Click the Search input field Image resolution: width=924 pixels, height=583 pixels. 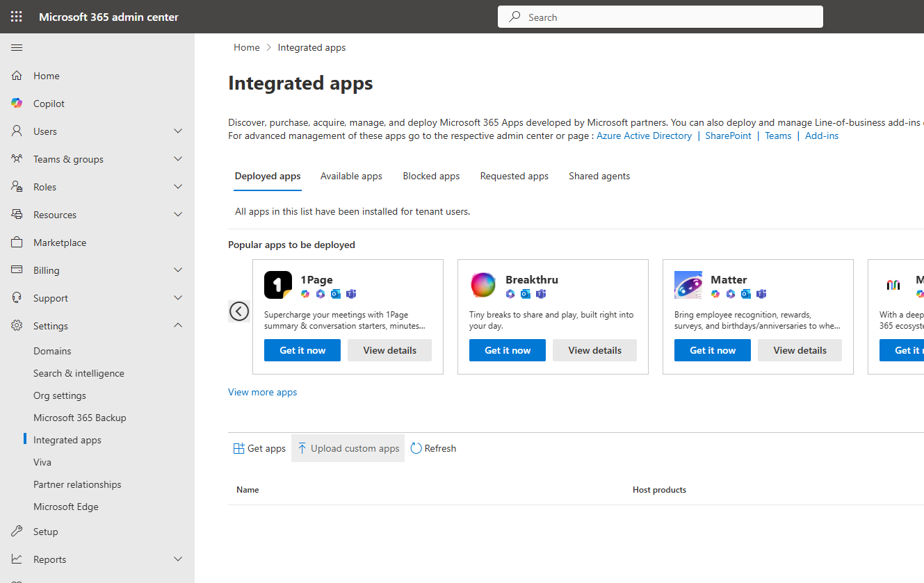660,17
